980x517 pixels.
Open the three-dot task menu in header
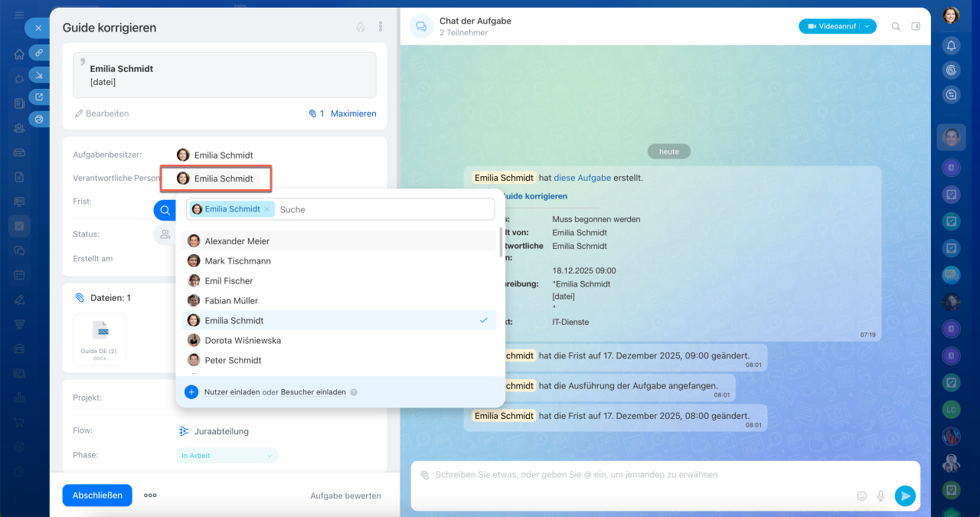coord(381,27)
